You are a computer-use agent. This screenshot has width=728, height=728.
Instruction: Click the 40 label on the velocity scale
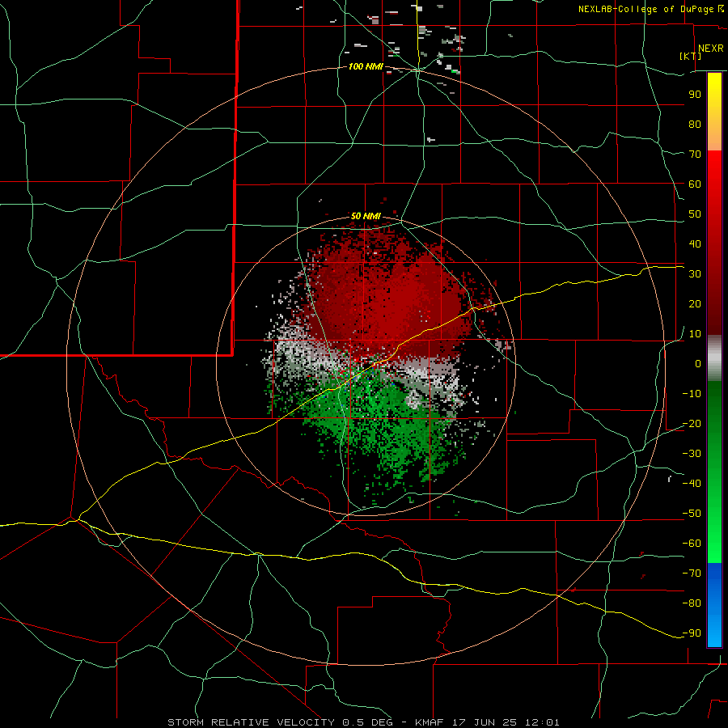695,244
